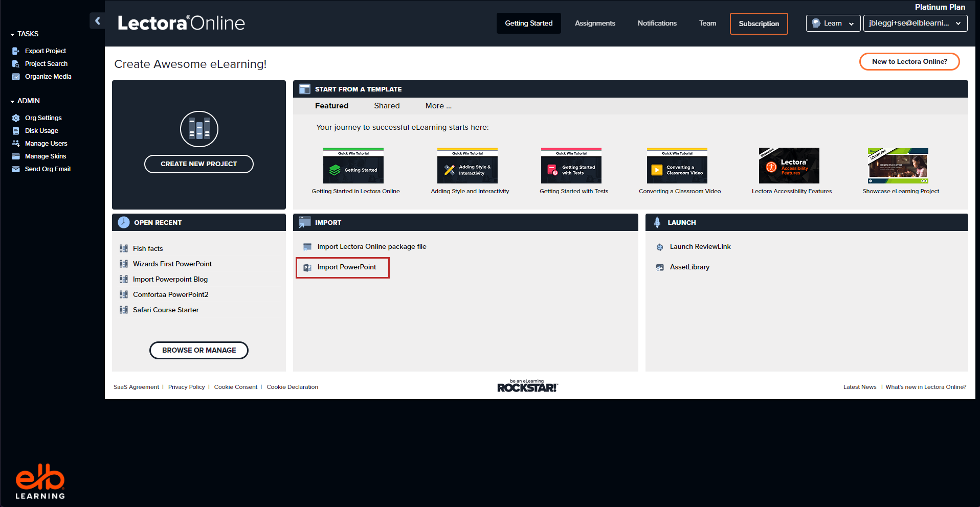Click the Send Org Email envelope icon

pos(16,169)
